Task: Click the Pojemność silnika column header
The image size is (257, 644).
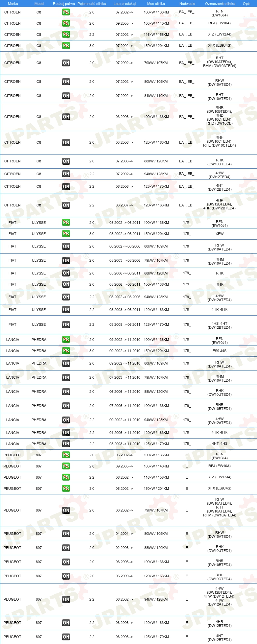Action: [92, 4]
